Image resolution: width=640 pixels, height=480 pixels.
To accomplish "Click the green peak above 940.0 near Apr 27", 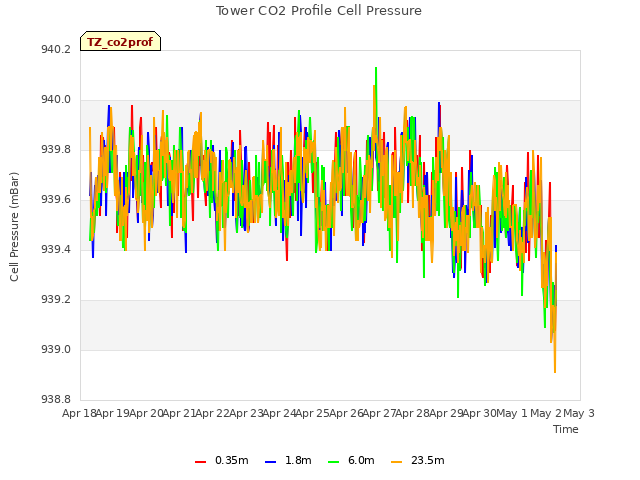I will 376,69.
